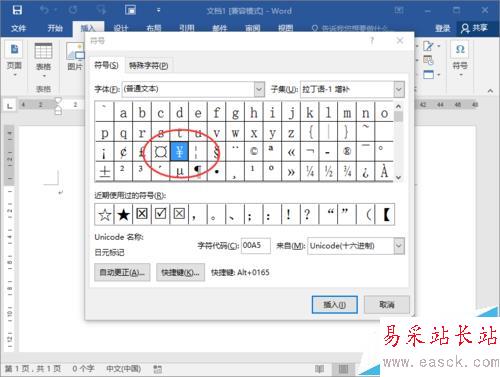Select the À character in symbol grid

(x=384, y=172)
